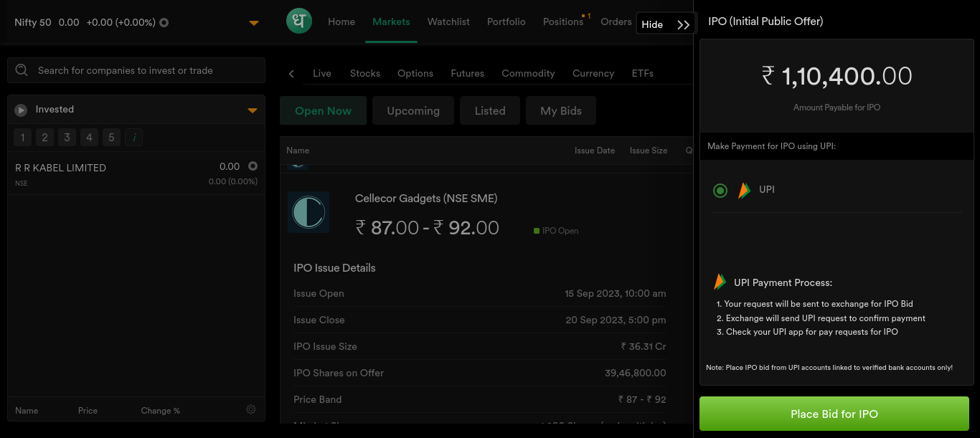
Task: Select watchlist number 4
Action: (x=89, y=137)
